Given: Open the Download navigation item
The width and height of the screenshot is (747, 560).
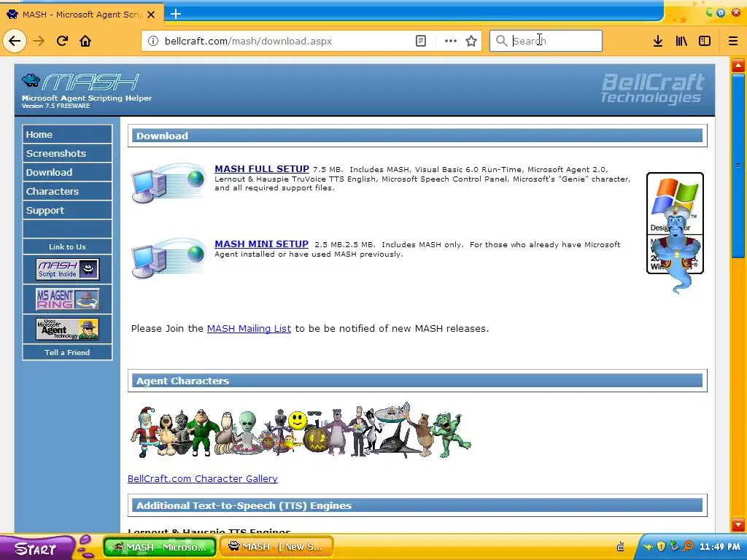Looking at the screenshot, I should tap(67, 172).
